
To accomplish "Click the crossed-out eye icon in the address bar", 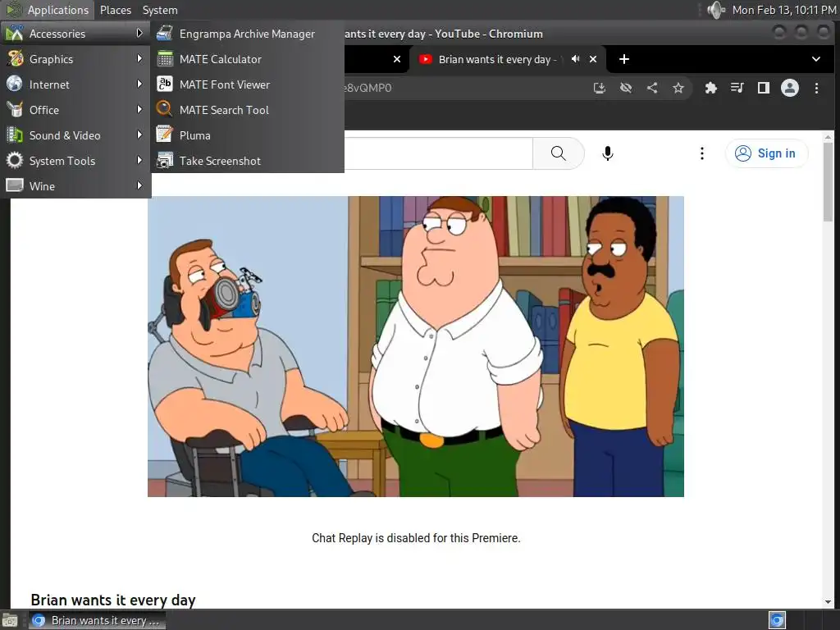I will coord(626,88).
